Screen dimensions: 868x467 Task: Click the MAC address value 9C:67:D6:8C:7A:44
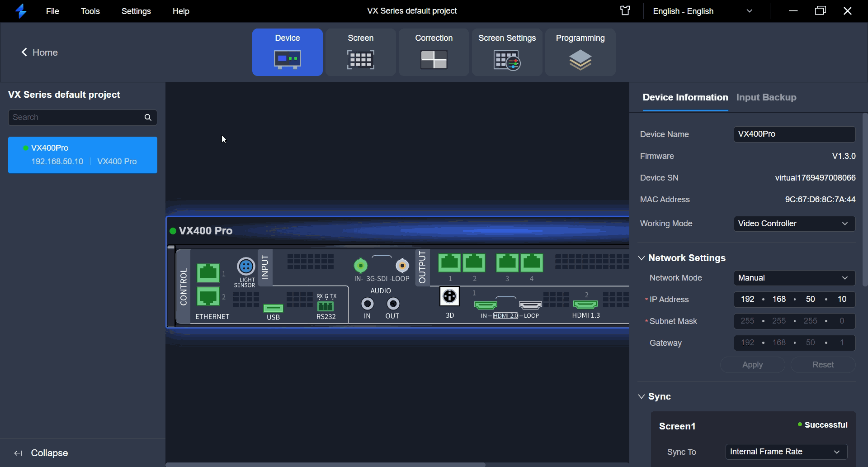pyautogui.click(x=820, y=200)
